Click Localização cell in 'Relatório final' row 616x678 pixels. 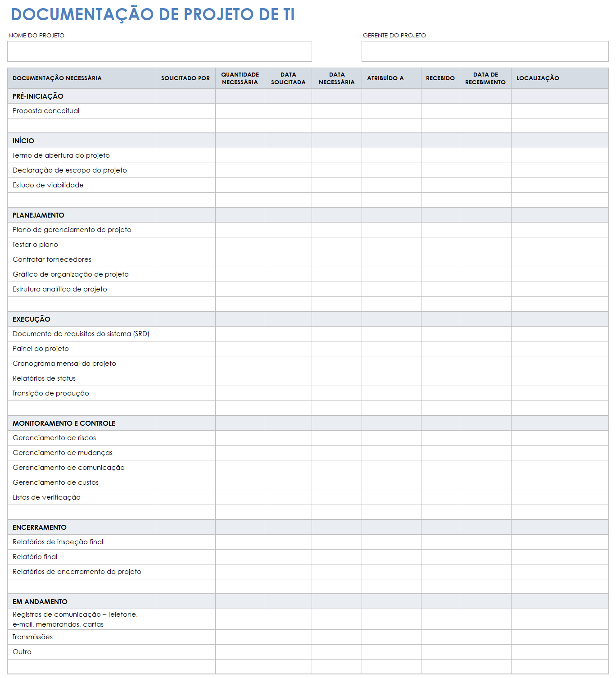coord(560,557)
